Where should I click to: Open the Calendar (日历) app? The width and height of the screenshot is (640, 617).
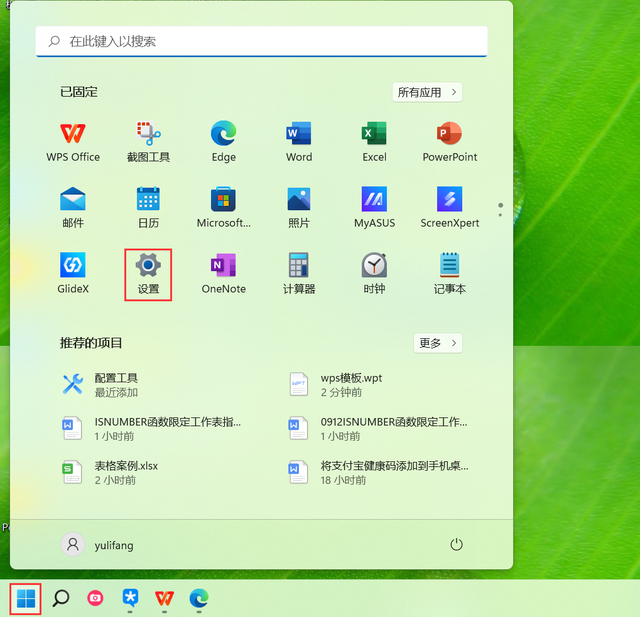pos(148,208)
